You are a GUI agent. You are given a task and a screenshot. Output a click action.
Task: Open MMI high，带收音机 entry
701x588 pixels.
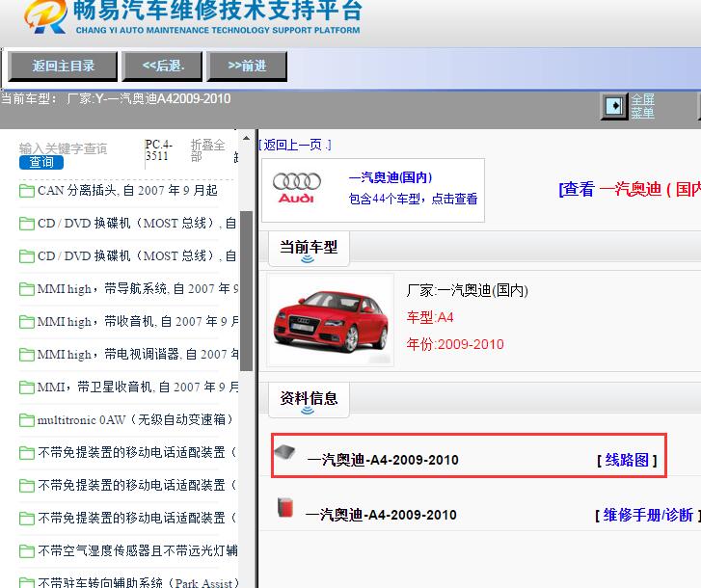click(137, 322)
